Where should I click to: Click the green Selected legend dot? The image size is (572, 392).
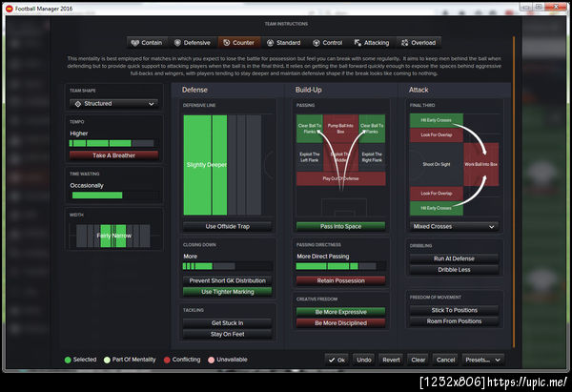pyautogui.click(x=68, y=360)
